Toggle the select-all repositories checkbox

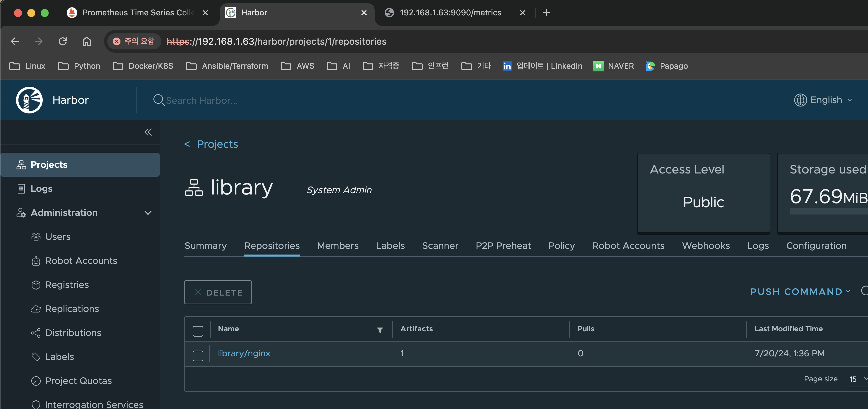tap(198, 331)
